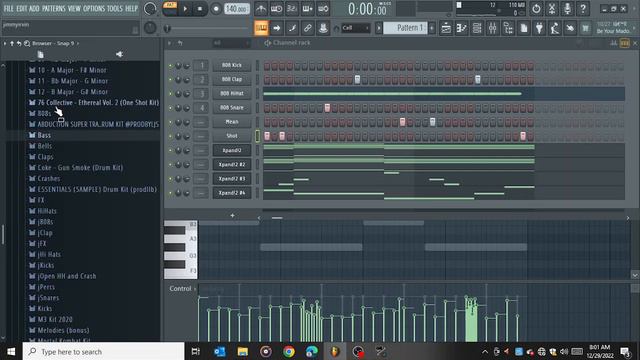The image size is (640, 360).
Task: Open the EDIT menu
Action: pos(22,8)
